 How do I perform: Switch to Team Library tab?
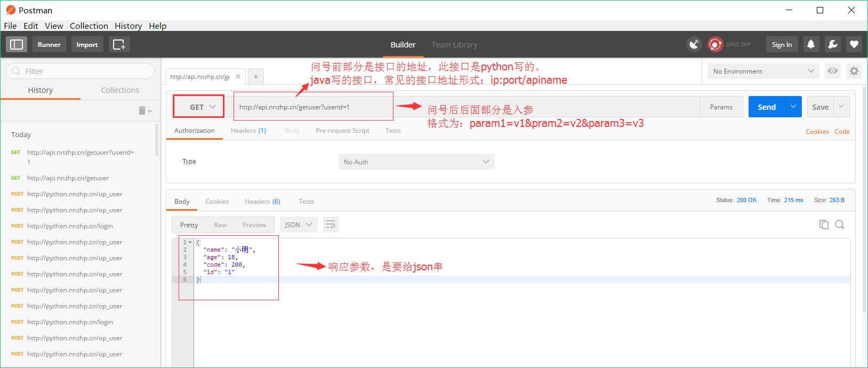pyautogui.click(x=454, y=45)
